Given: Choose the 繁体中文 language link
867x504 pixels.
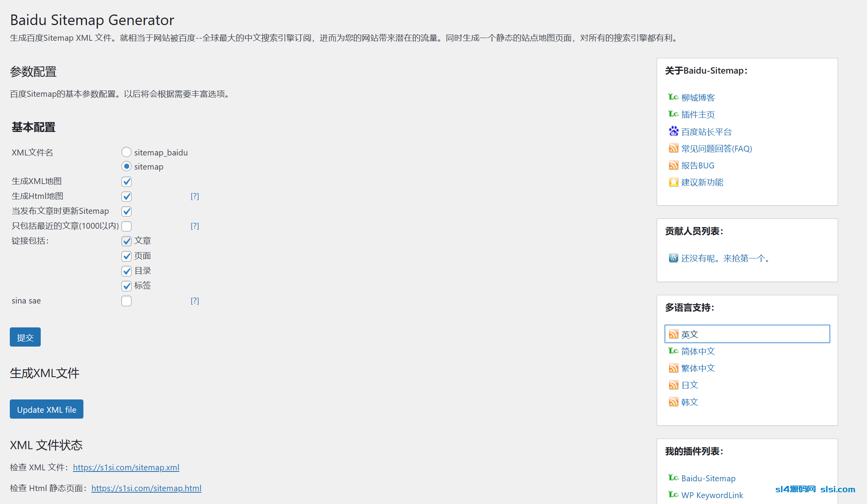Looking at the screenshot, I should click(x=698, y=368).
